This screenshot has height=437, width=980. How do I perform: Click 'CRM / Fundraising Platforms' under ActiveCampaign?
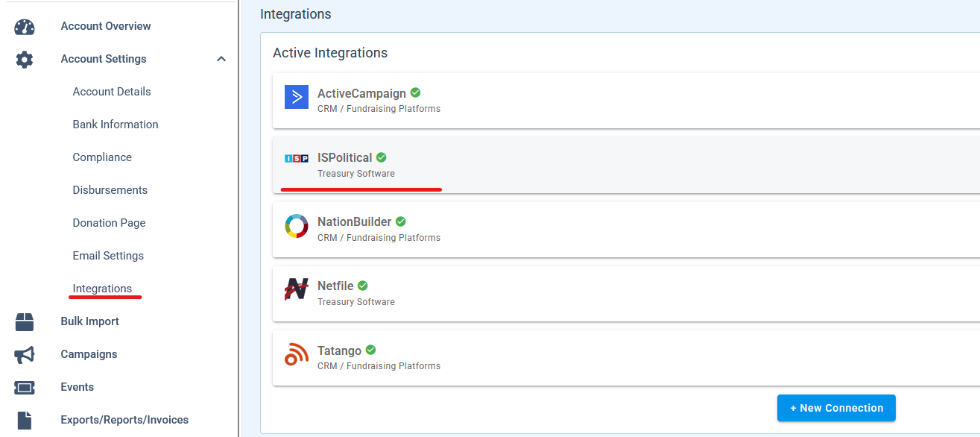tap(379, 109)
